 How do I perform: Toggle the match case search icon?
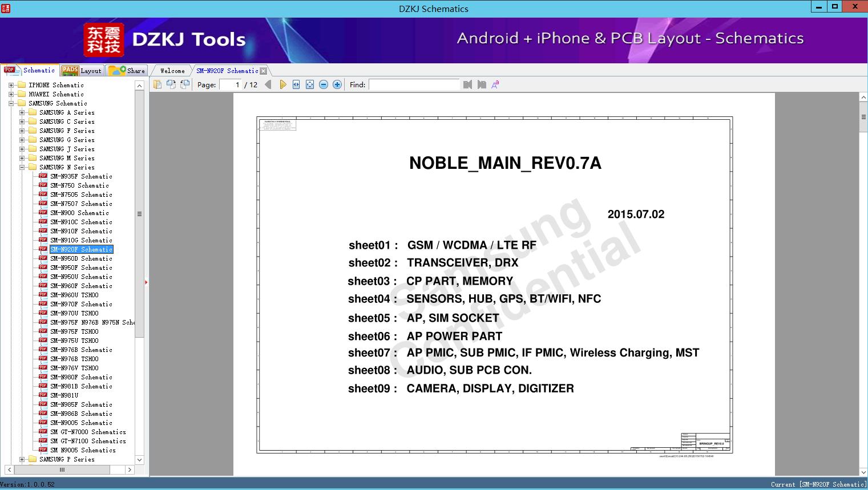(495, 84)
